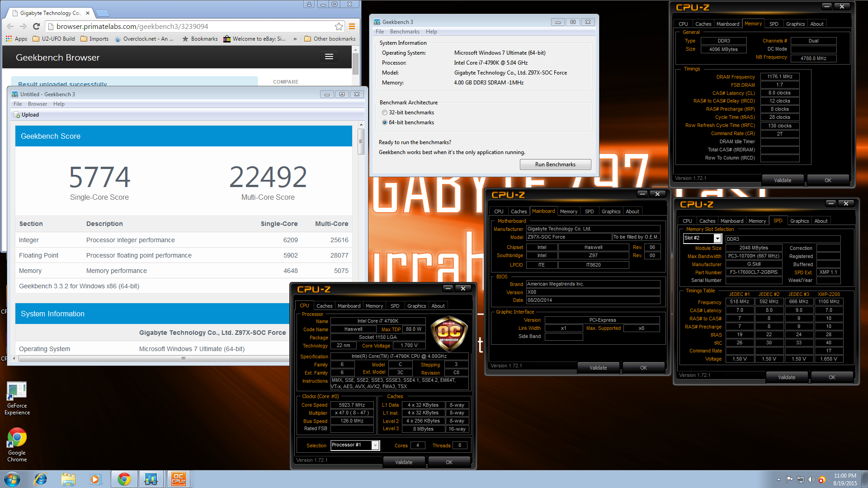Open Memory tab in CPU-Z SPD window
Viewport: 868px width, 488px height.
pyautogui.click(x=757, y=221)
